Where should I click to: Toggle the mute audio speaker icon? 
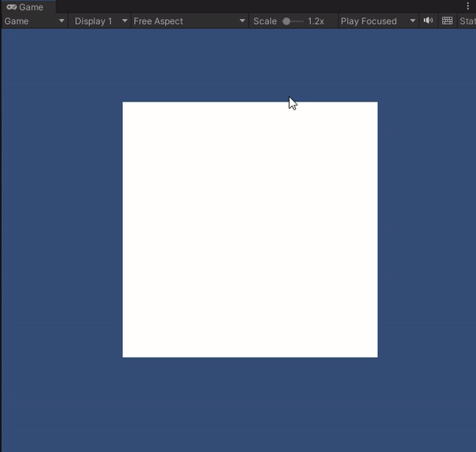[x=428, y=21]
